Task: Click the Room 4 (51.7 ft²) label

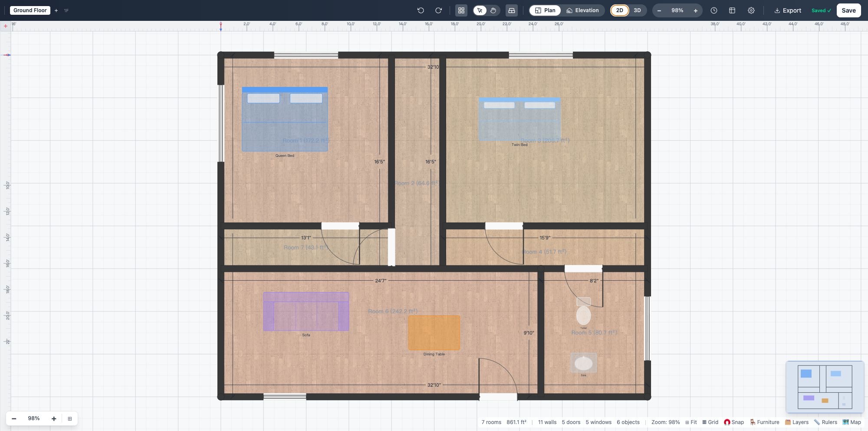Action: click(544, 252)
